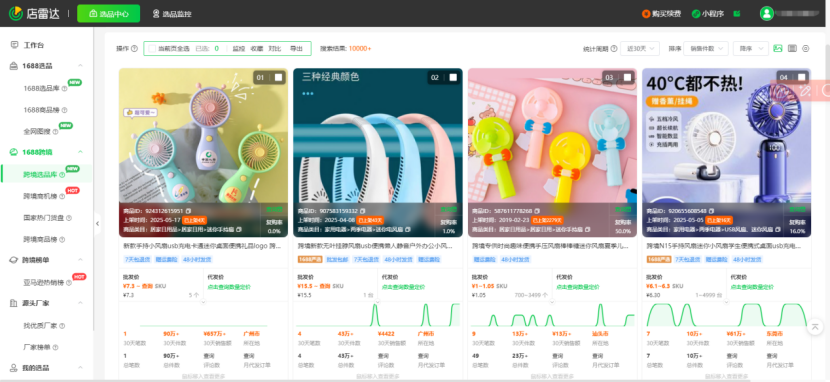Click the 监控 action button
The image size is (830, 382).
tap(239, 49)
